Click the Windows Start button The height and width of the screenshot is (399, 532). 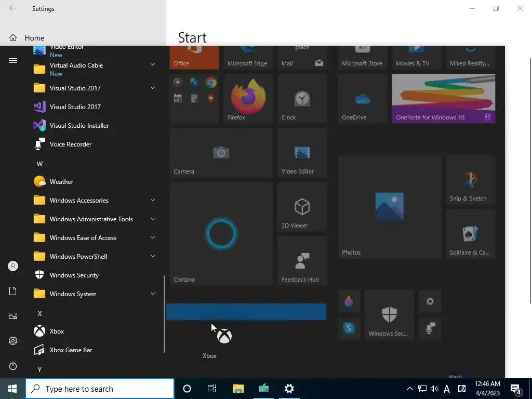click(12, 389)
